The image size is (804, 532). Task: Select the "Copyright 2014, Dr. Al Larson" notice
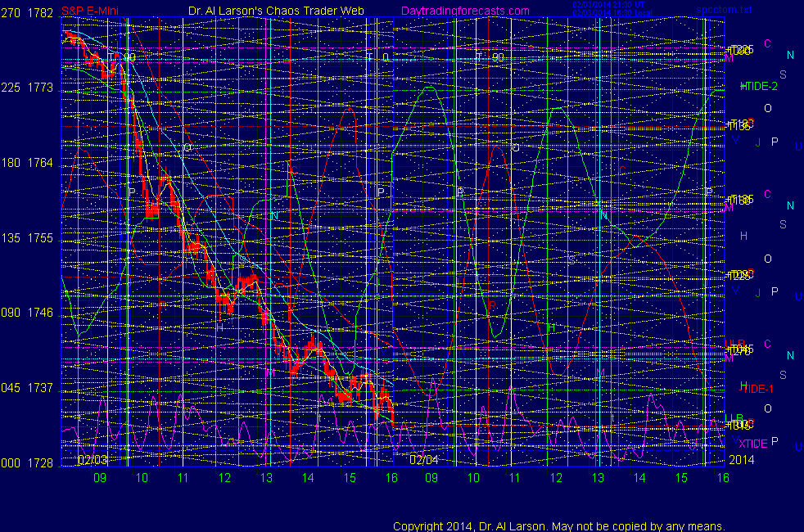tap(559, 525)
